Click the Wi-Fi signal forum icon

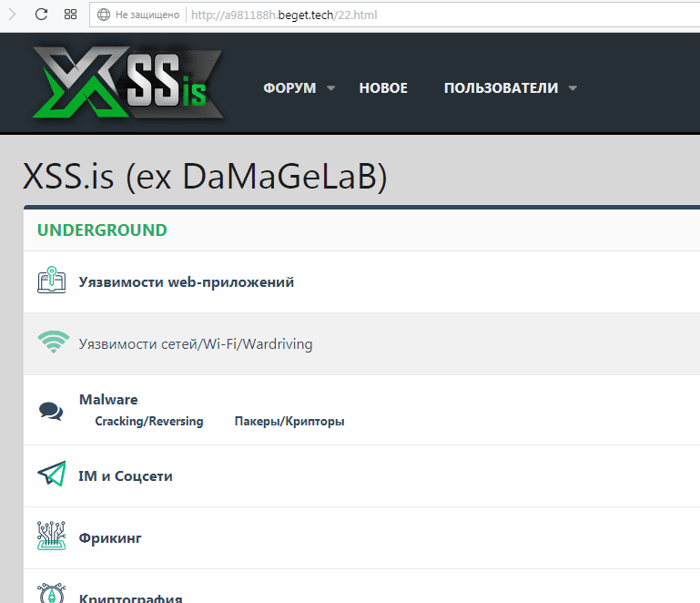coord(53,342)
